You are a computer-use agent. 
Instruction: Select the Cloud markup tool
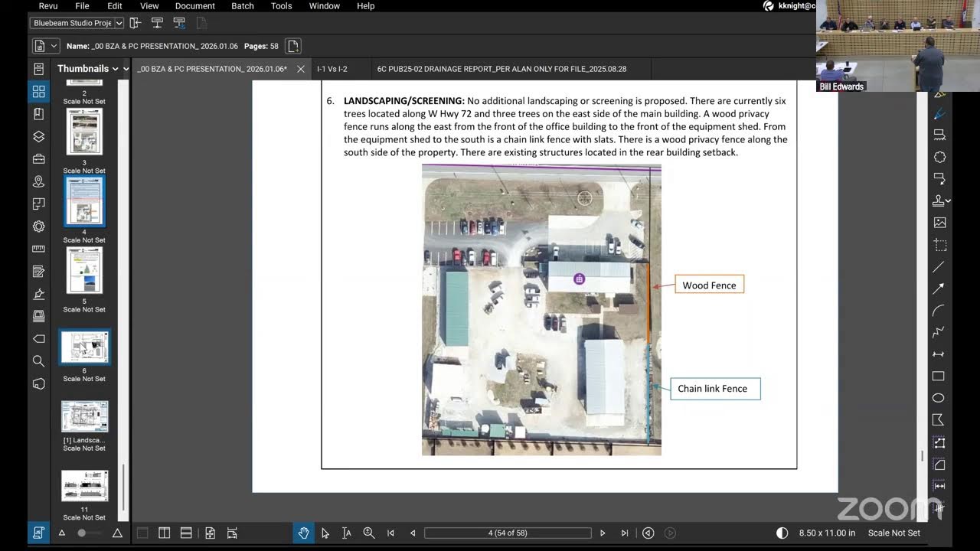939,157
